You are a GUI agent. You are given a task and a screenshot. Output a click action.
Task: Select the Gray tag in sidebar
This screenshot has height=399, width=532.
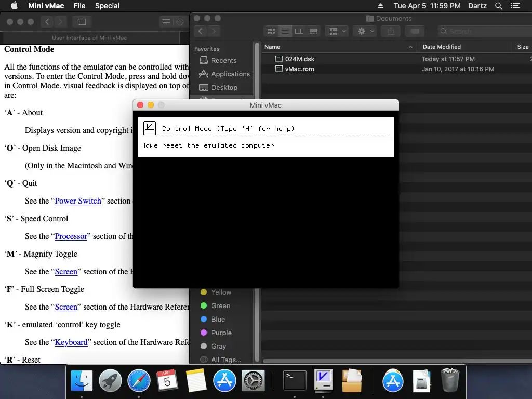click(213, 347)
